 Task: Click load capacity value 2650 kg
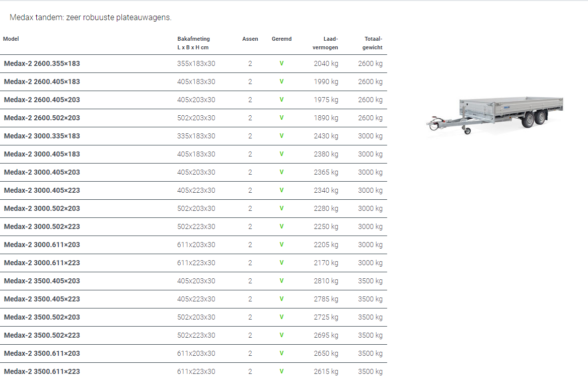326,353
